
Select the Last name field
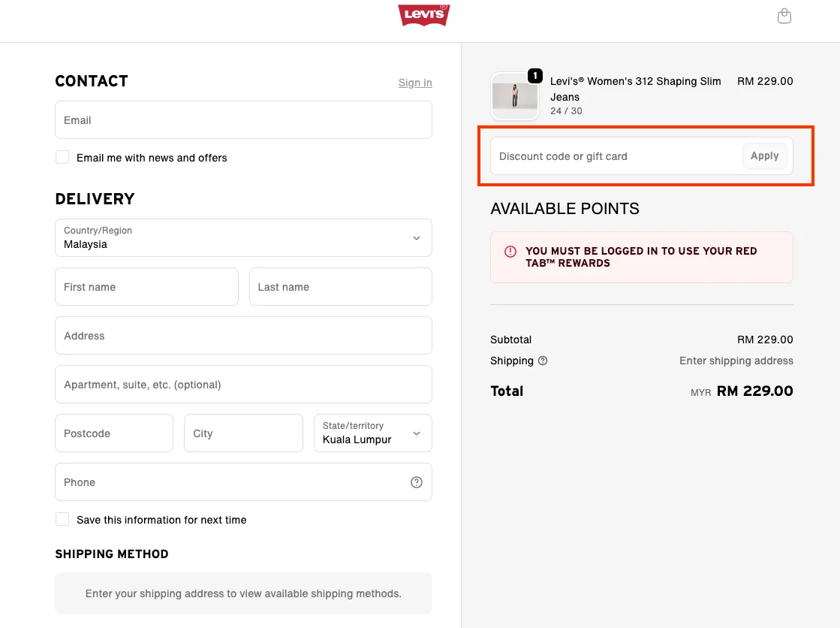point(341,286)
